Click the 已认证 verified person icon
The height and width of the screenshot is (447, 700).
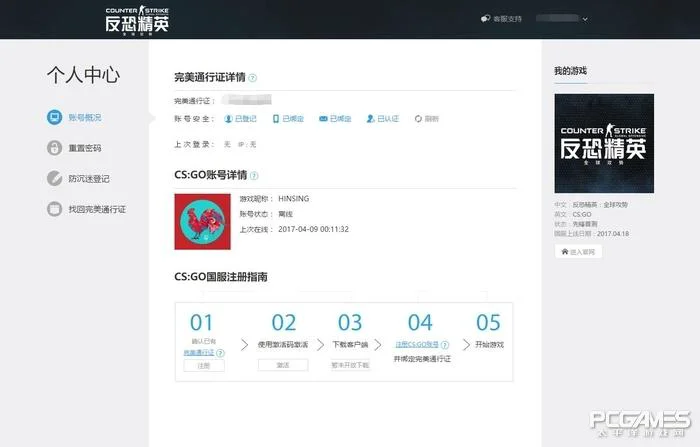(x=370, y=119)
